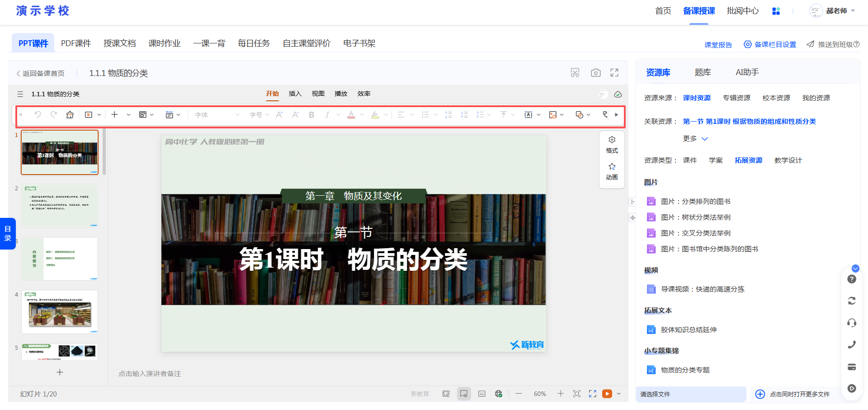This screenshot has height=410, width=868.
Task: Click the format painter icon
Action: 70,115
